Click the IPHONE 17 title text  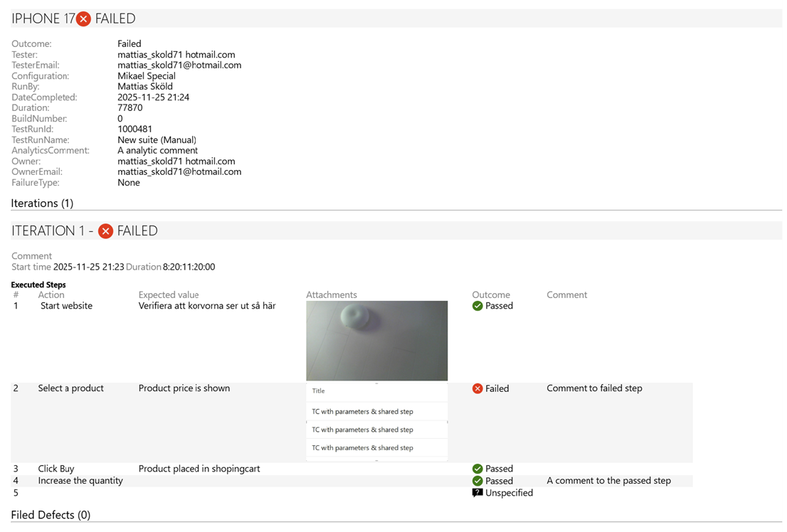(43, 18)
